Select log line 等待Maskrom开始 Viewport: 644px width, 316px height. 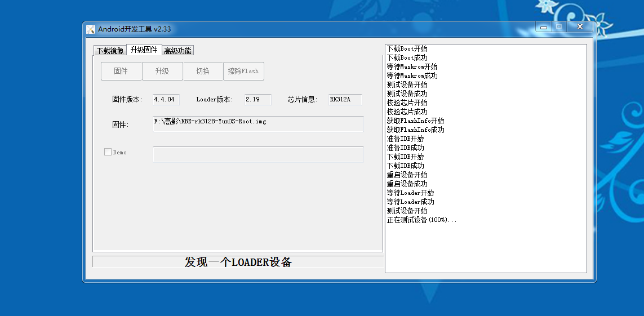pyautogui.click(x=412, y=67)
